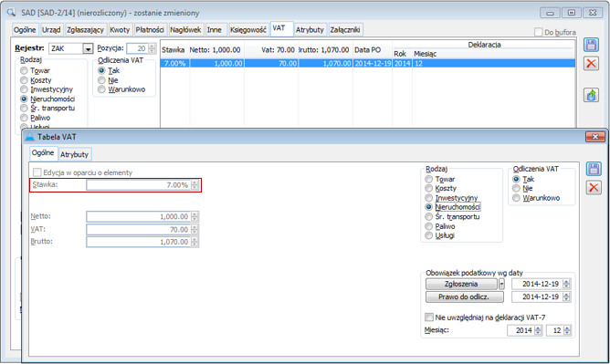The height and width of the screenshot is (364, 610).
Task: Click the Stawka column header
Action: pos(174,50)
